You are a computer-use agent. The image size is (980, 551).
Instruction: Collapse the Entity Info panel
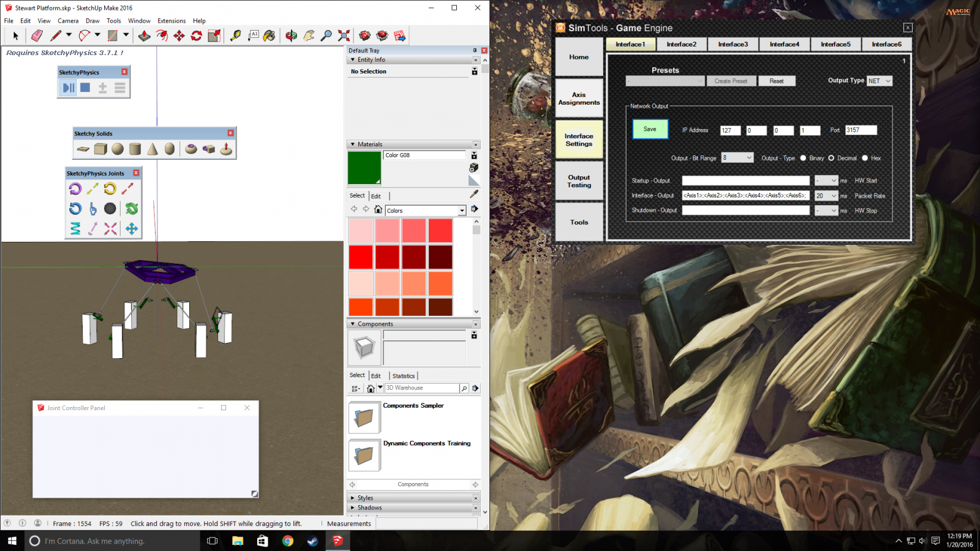tap(353, 60)
